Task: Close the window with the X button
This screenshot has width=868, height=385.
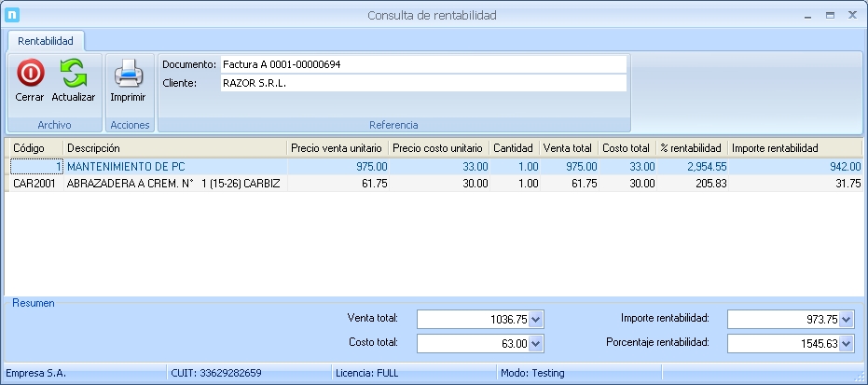Action: [852, 16]
